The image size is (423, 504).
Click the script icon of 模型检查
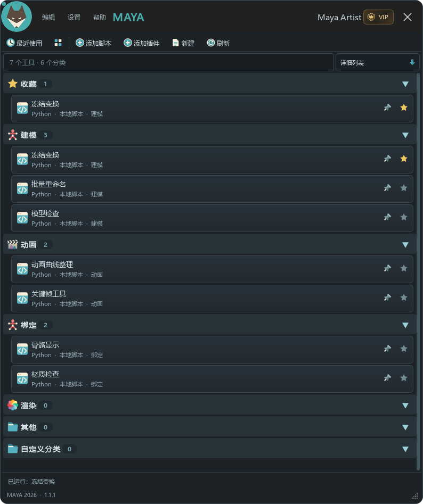click(22, 218)
